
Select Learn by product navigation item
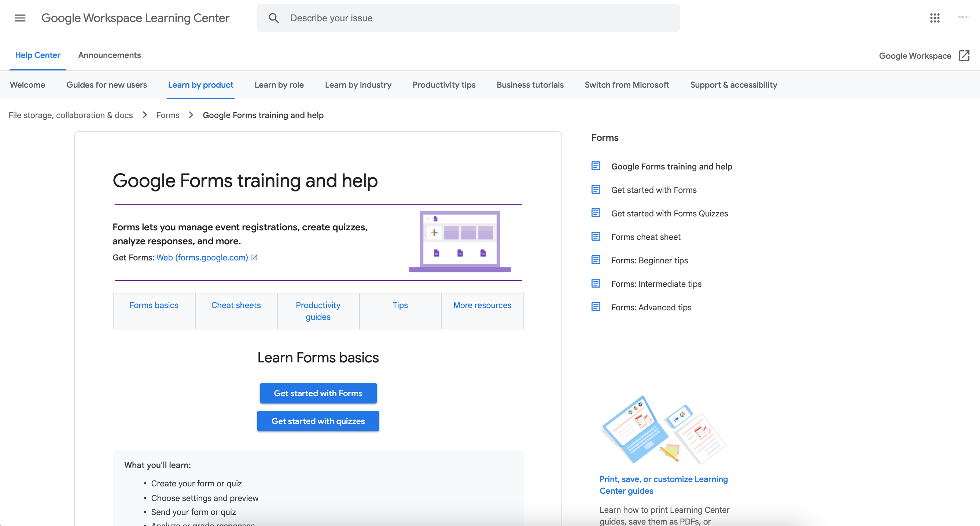point(200,85)
